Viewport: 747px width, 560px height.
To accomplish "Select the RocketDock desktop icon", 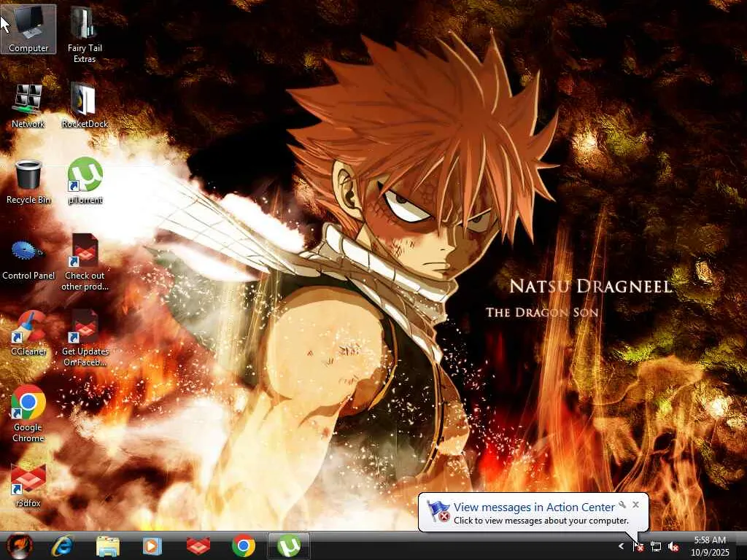I will [85, 105].
